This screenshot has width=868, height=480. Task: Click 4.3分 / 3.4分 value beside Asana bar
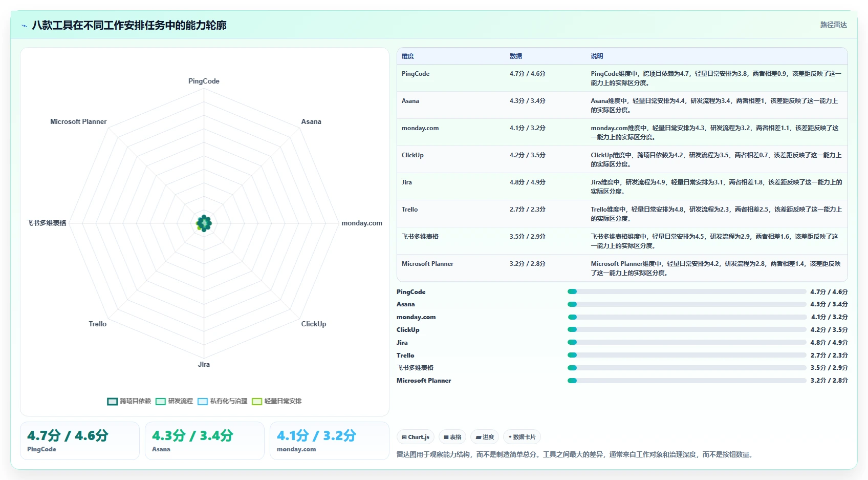(x=829, y=304)
